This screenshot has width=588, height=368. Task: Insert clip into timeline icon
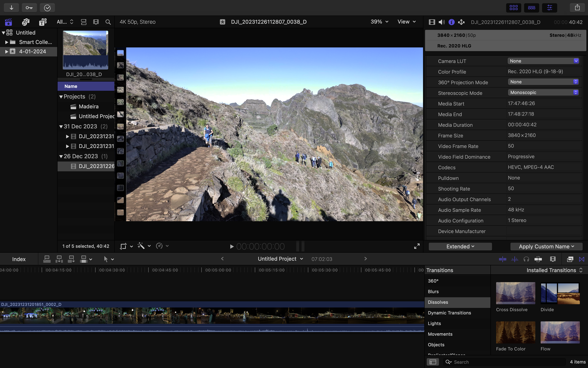59,259
